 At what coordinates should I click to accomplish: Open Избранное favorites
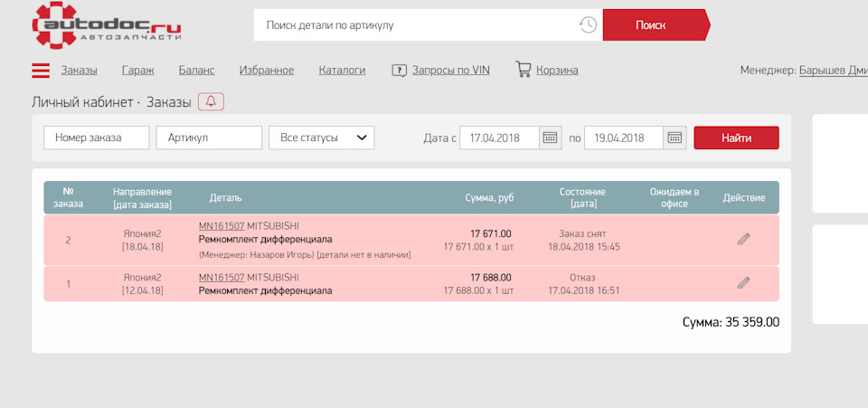pos(267,71)
